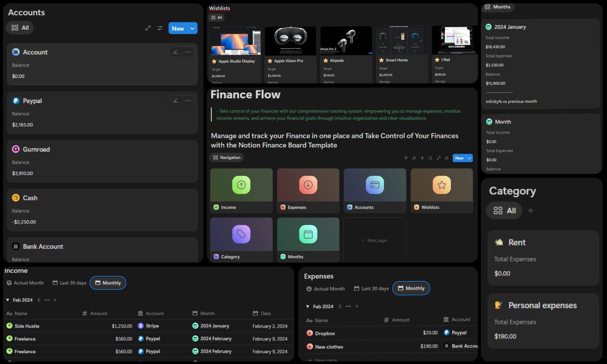
Task: Open more options on Account card
Action: click(x=188, y=52)
